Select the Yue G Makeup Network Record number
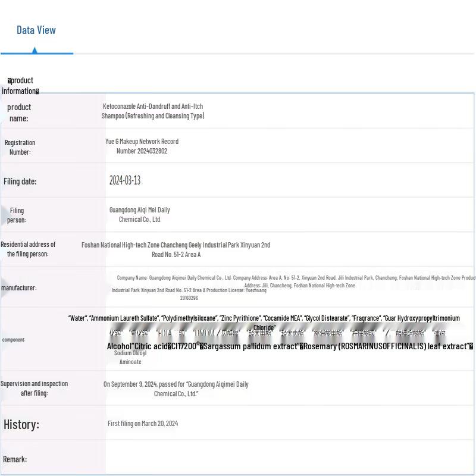 142,146
